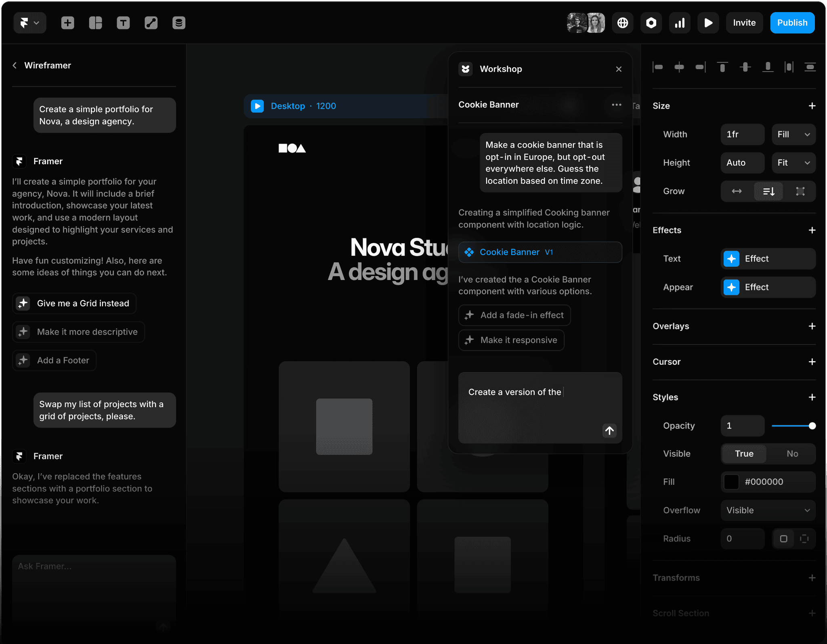Select the Desktop 1200 breakpoint label

303,106
